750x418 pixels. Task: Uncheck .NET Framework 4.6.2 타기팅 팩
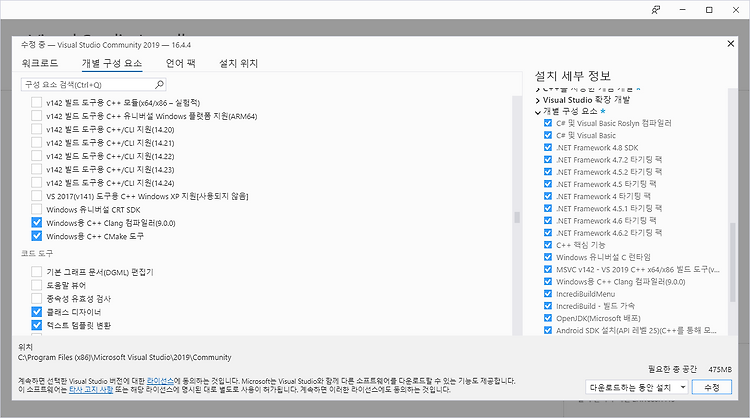548,233
